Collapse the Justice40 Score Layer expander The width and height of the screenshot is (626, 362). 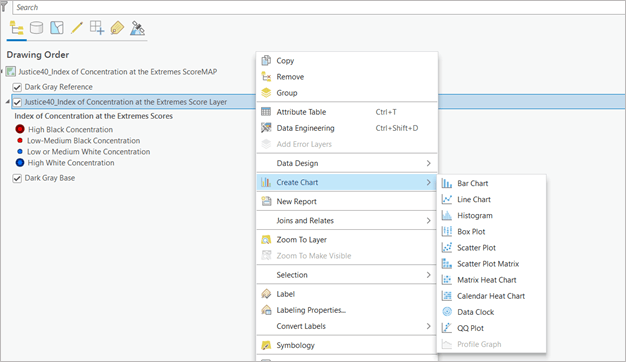click(x=8, y=102)
